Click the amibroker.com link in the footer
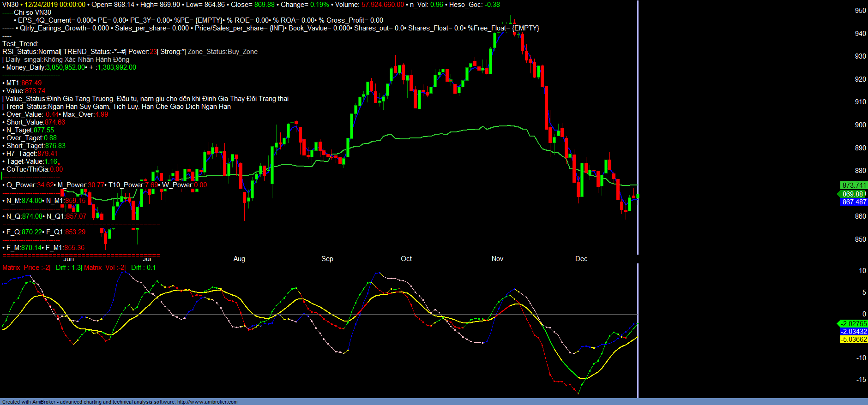 point(207,402)
